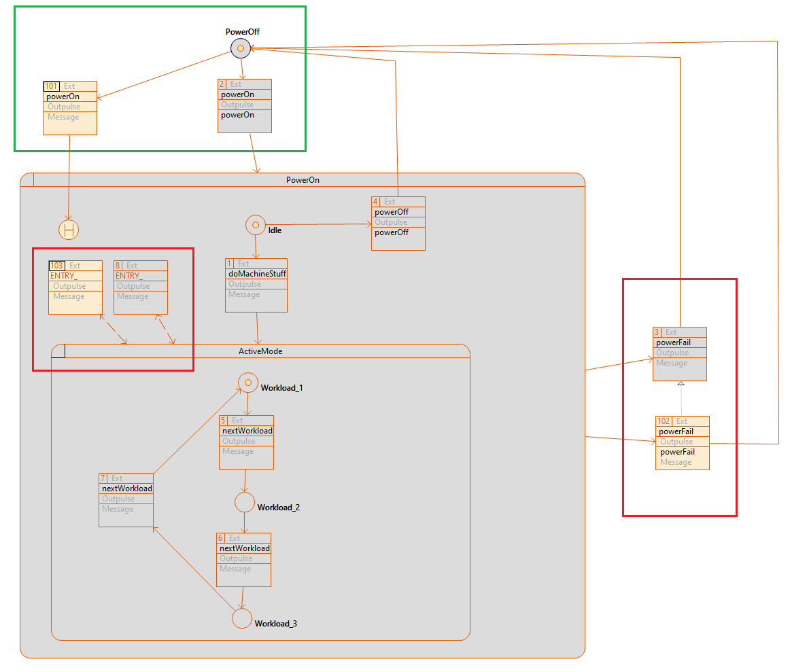Select transition 1 doMachineStuff box

(256, 285)
